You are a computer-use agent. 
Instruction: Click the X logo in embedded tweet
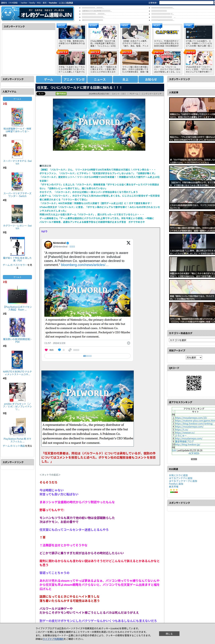(128, 243)
